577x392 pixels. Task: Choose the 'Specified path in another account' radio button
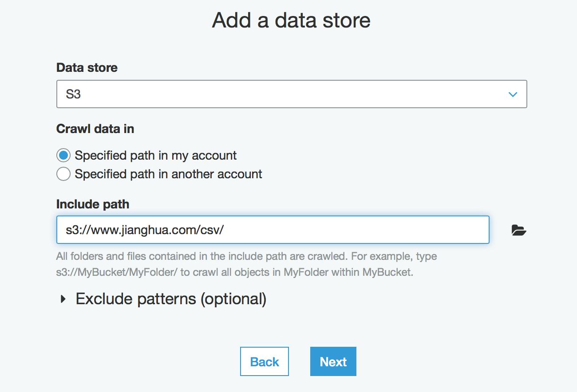click(x=63, y=174)
